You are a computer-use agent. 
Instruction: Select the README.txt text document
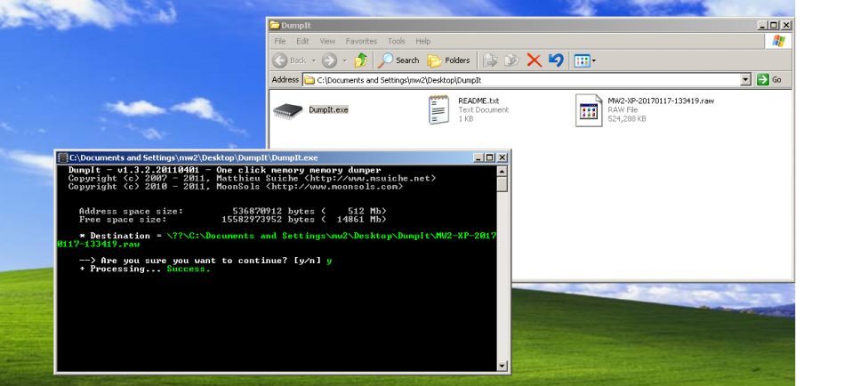(x=438, y=110)
